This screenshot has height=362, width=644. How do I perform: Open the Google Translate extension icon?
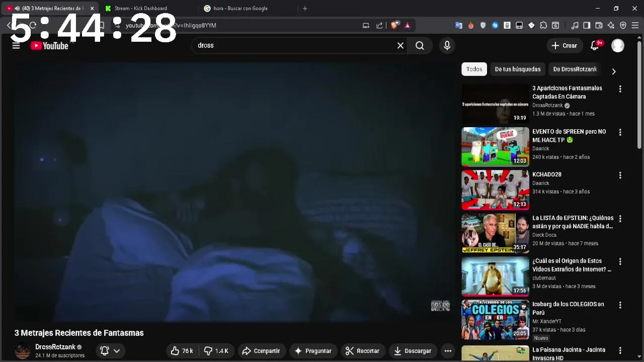pos(459,25)
